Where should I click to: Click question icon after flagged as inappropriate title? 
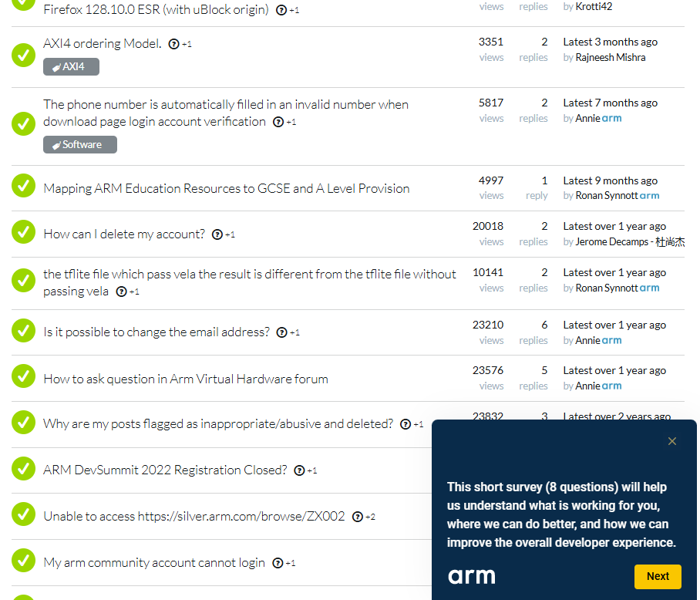[x=406, y=424]
